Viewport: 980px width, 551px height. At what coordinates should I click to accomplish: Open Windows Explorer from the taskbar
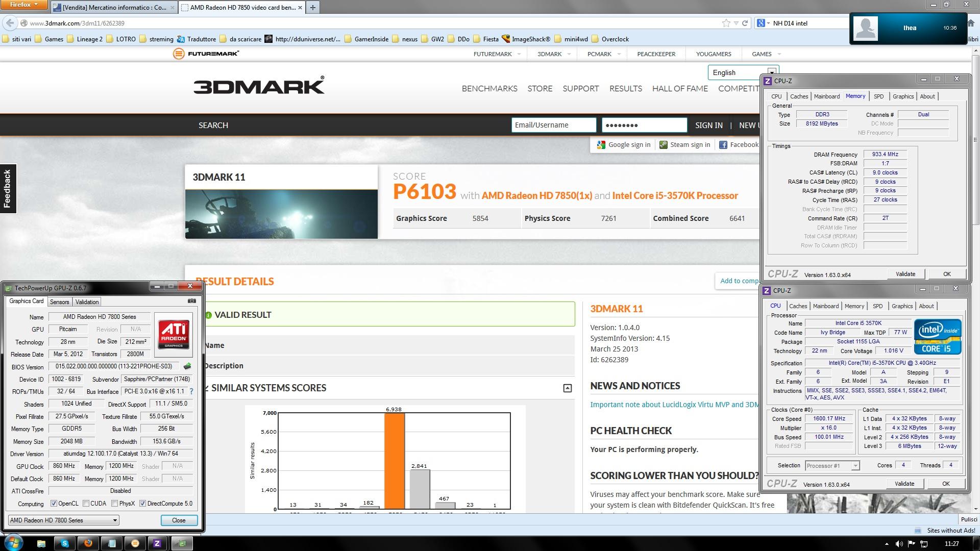point(41,543)
